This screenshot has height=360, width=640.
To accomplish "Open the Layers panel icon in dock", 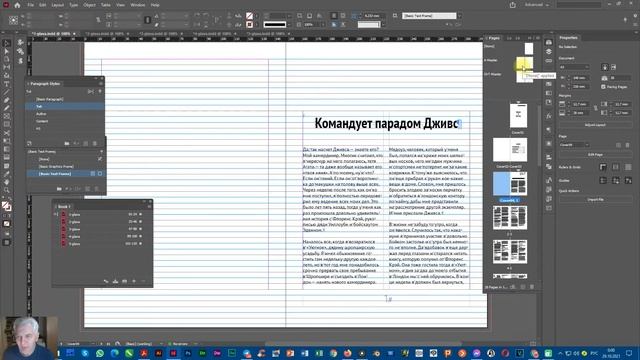I will [549, 51].
